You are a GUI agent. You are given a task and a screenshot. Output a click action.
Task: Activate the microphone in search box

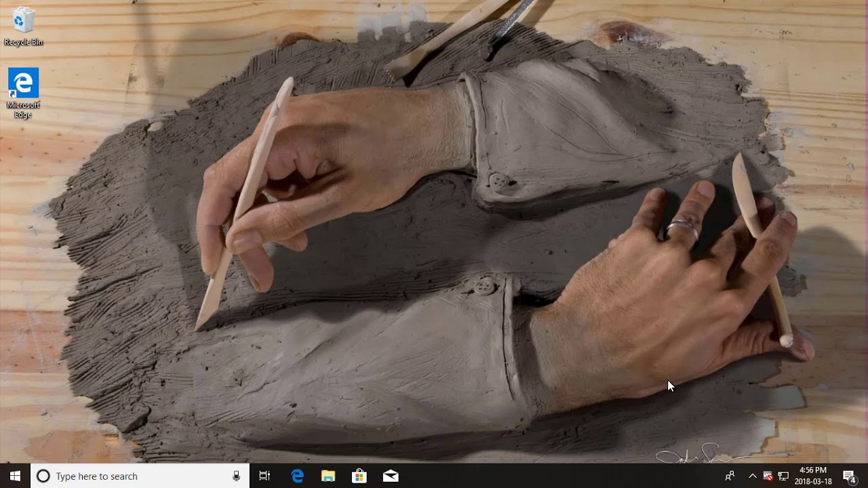click(236, 476)
